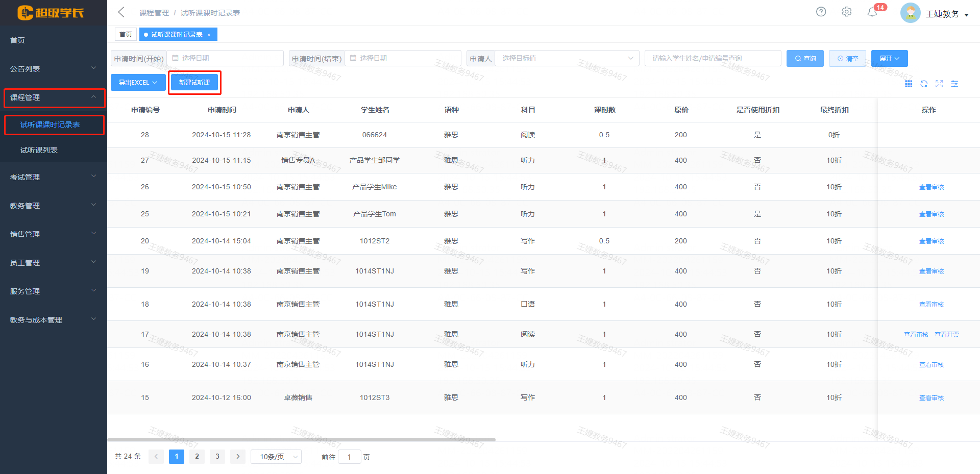Expand the 导出EXCEL dropdown
This screenshot has height=474, width=980.
tap(138, 83)
